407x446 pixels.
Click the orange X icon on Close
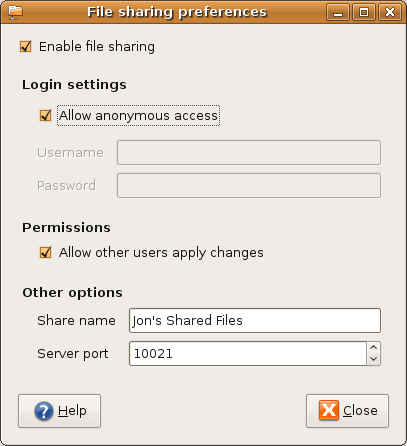click(329, 410)
